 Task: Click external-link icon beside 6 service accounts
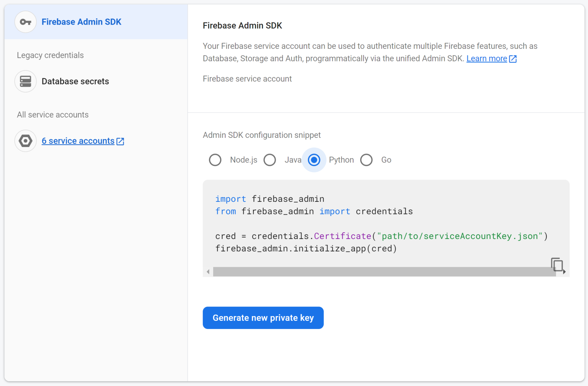point(120,141)
